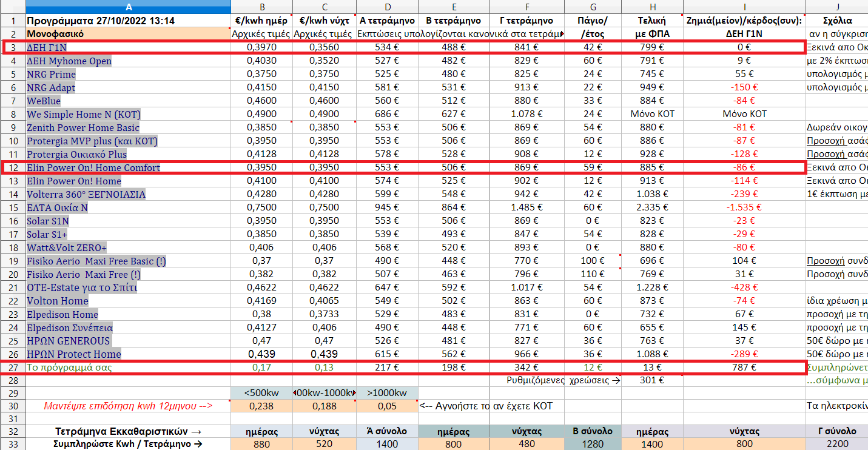This screenshot has height=450, width=868.
Task: Select row 33 header number
Action: [x=13, y=444]
